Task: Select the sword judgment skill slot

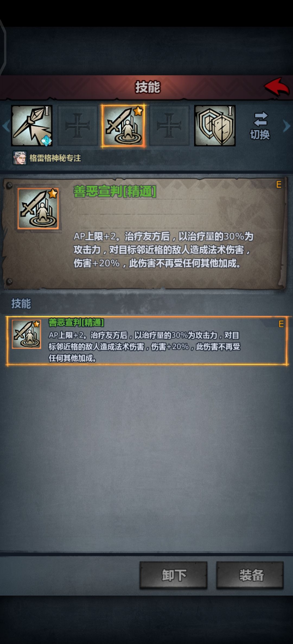Action: 123,126
